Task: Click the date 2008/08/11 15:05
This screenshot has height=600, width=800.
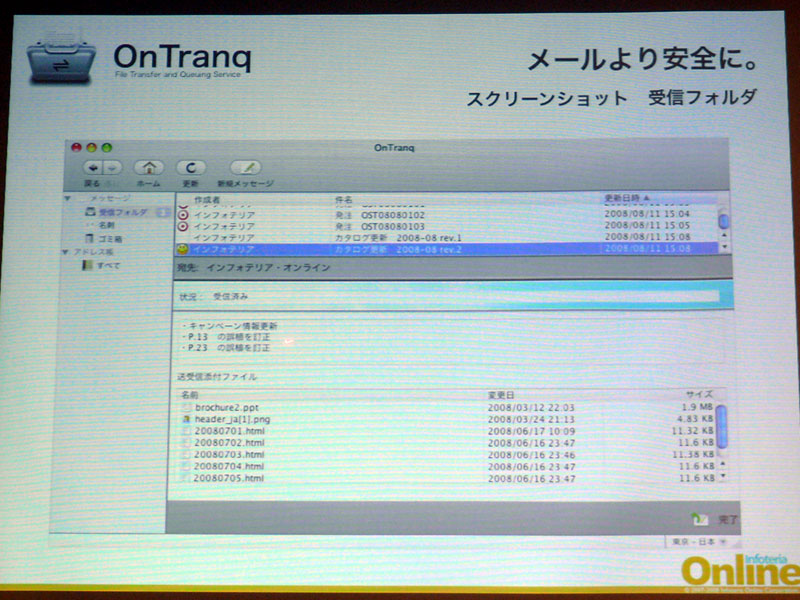Action: pyautogui.click(x=647, y=225)
